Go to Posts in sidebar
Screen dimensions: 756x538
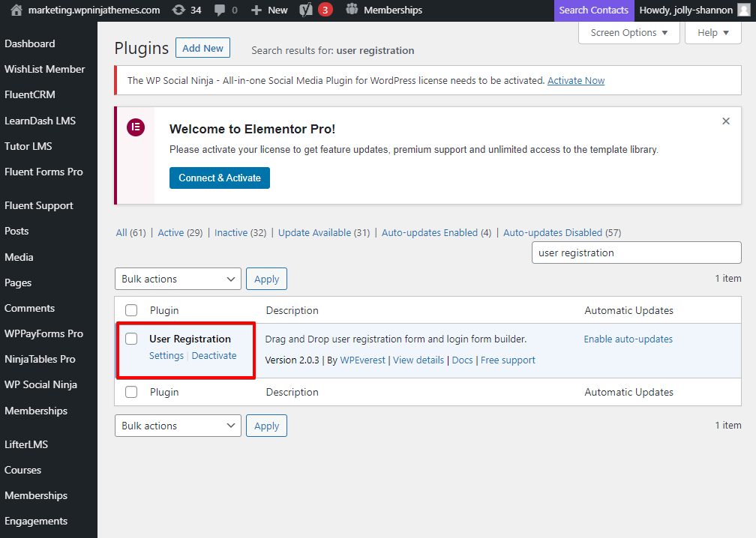tap(16, 232)
